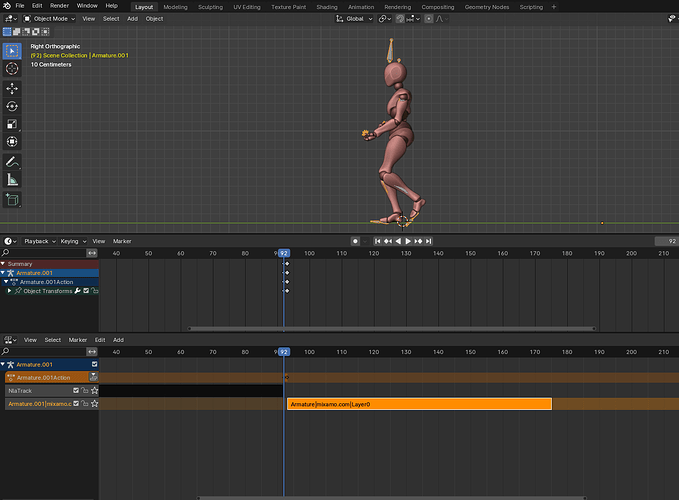The height and width of the screenshot is (500, 679).
Task: Jump to the previous keyframe
Action: pyautogui.click(x=388, y=241)
